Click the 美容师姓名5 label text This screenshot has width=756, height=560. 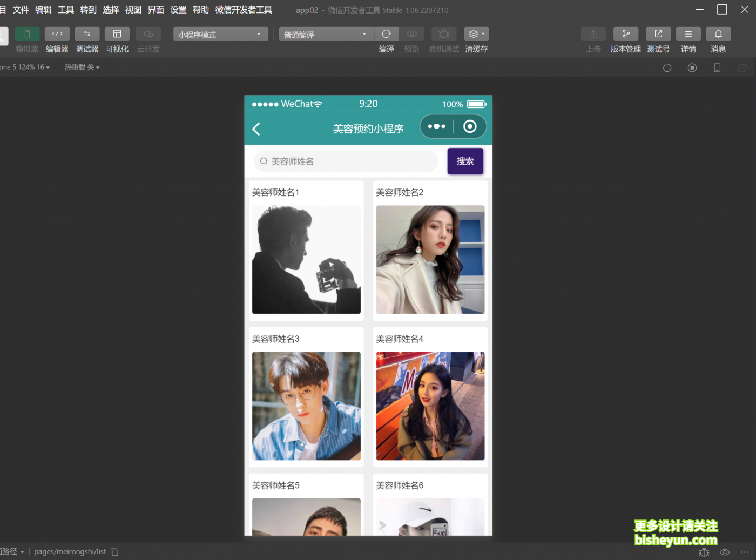(276, 485)
